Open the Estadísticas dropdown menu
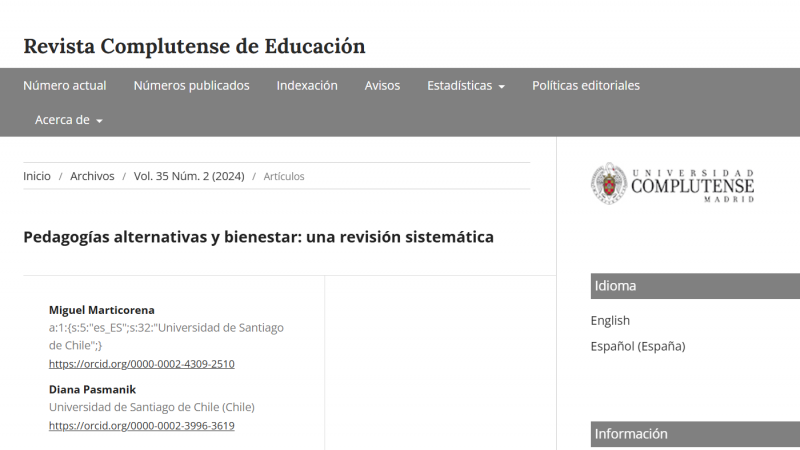Viewport: 800px width, 450px height. [x=465, y=86]
